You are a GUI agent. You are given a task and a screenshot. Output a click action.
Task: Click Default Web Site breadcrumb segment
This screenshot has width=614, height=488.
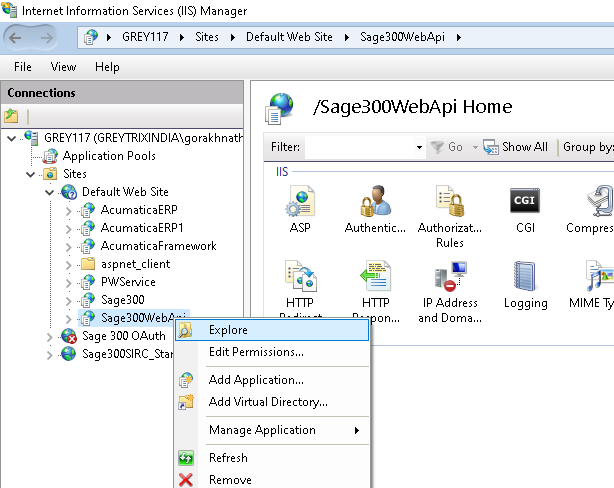pyautogui.click(x=289, y=37)
